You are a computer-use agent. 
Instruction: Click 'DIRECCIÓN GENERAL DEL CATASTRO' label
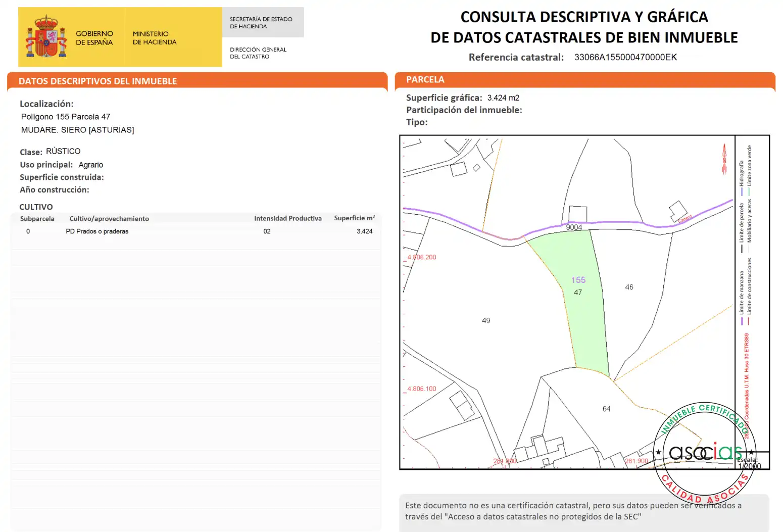(x=258, y=53)
